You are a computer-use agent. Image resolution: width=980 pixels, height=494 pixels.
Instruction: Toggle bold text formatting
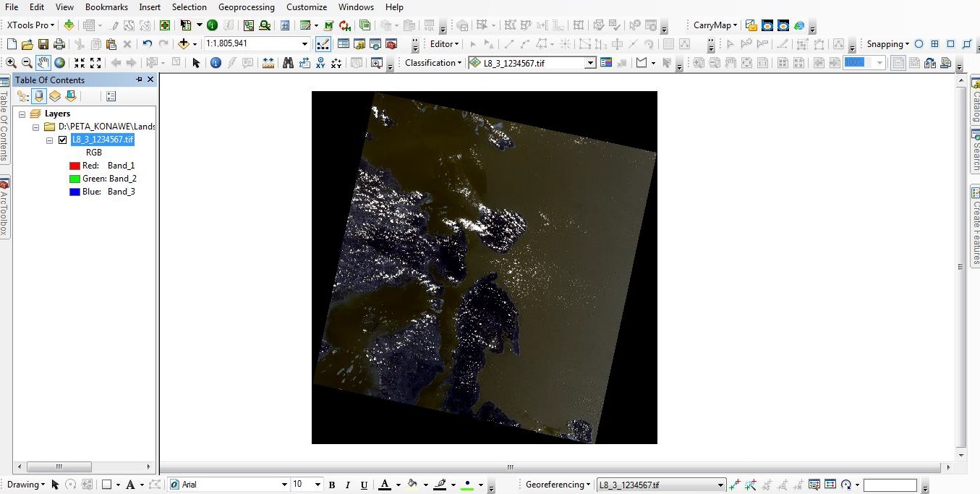pyautogui.click(x=331, y=485)
